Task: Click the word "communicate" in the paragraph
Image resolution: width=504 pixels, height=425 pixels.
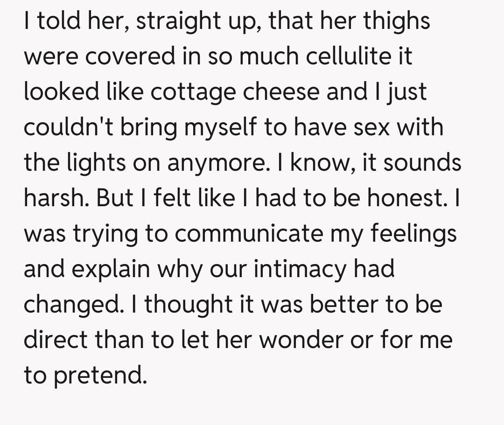Action: pos(249,233)
